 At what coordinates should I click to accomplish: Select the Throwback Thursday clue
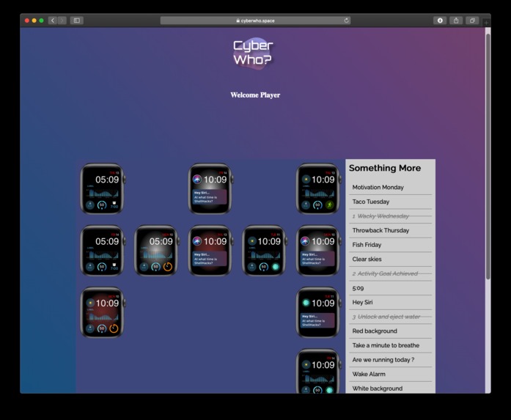(x=390, y=230)
